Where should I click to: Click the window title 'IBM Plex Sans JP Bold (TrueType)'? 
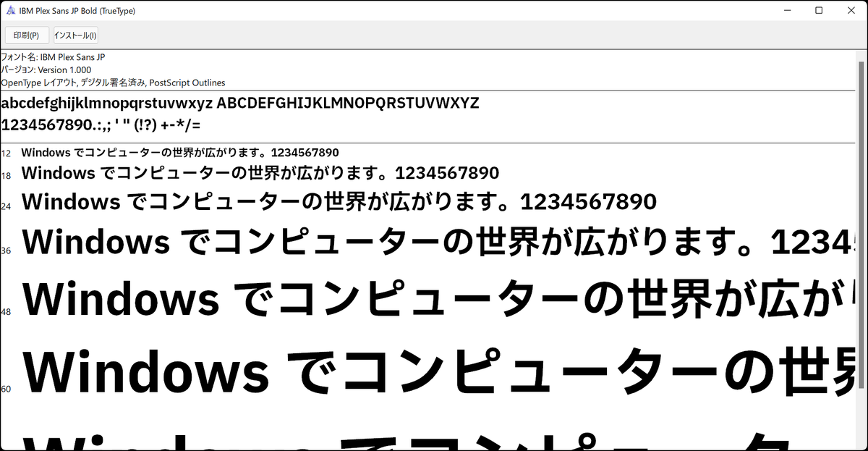point(77,11)
